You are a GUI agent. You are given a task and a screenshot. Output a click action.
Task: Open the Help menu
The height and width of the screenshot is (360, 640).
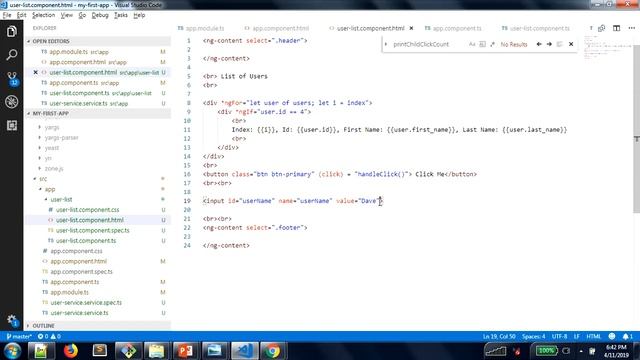point(139,15)
